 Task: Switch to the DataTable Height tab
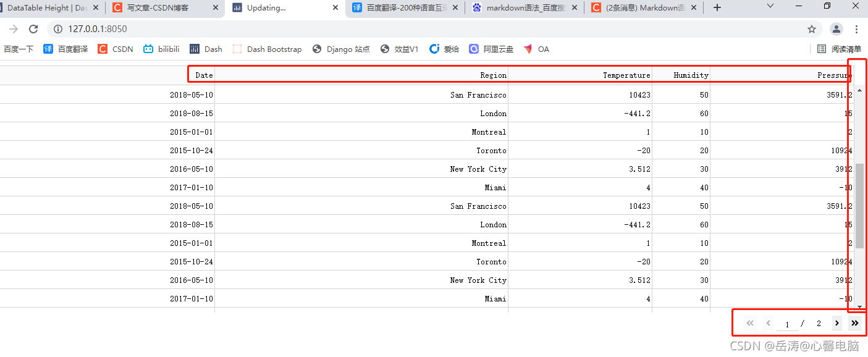[x=46, y=8]
